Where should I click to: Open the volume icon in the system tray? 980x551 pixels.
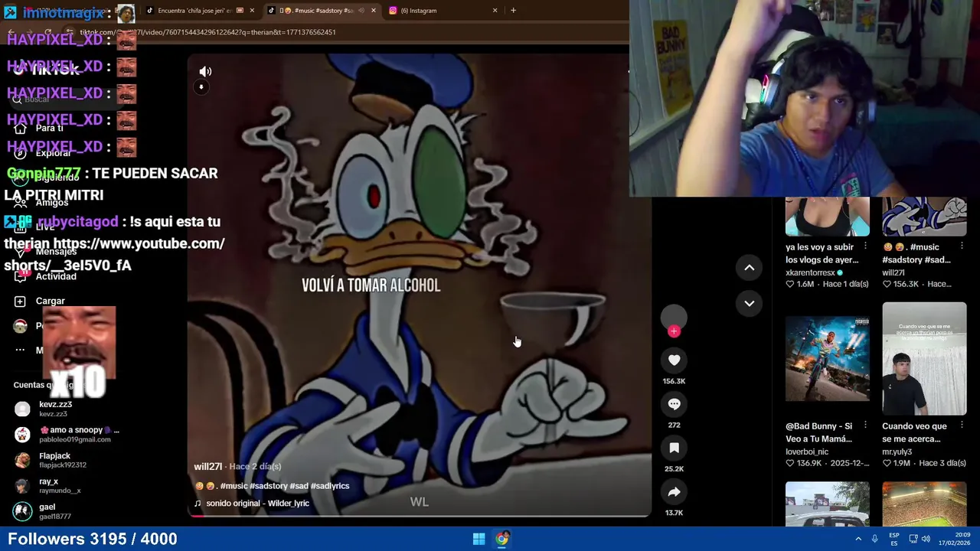[926, 539]
